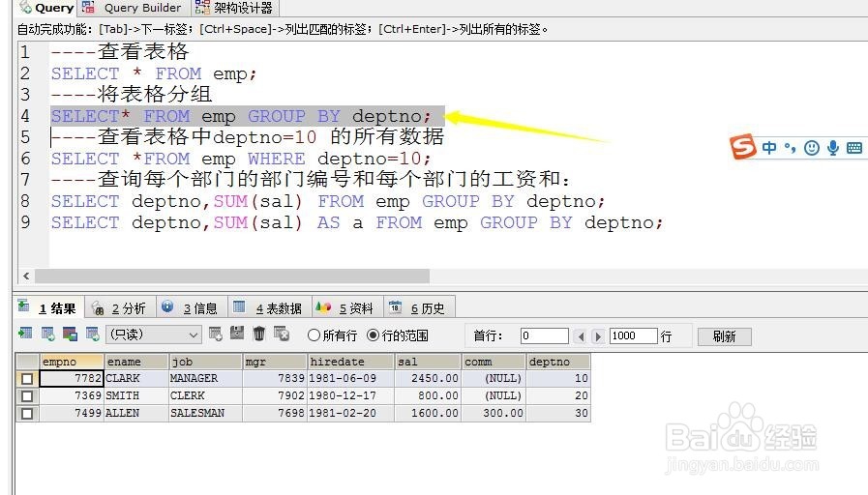
Task: Click the insert new row icon
Action: [x=216, y=335]
